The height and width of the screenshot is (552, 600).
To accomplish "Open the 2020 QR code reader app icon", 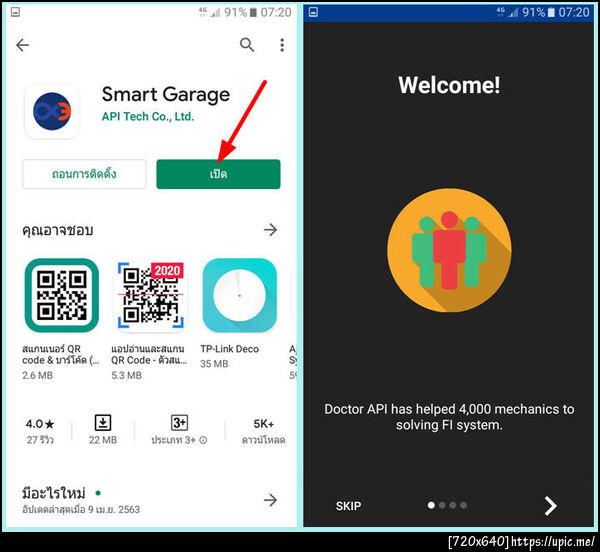I will pos(151,295).
